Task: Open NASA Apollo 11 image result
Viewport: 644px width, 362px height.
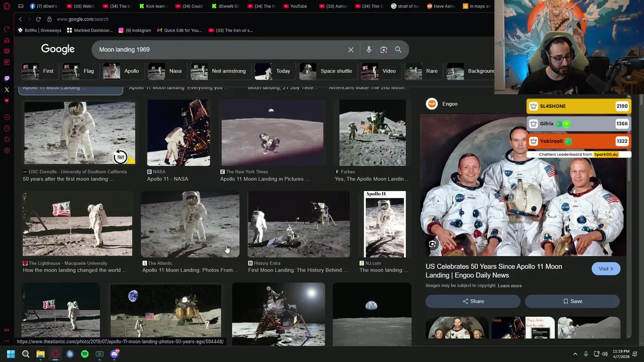Action: [x=178, y=133]
